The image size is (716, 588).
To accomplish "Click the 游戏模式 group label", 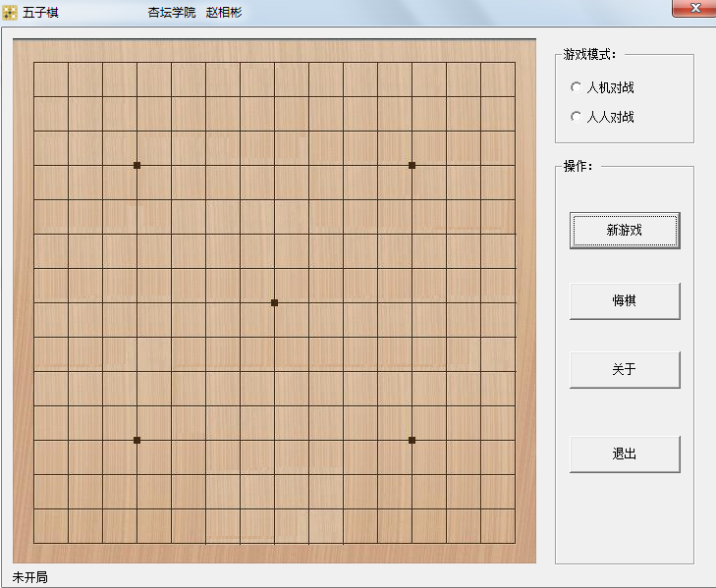I will click(x=589, y=54).
